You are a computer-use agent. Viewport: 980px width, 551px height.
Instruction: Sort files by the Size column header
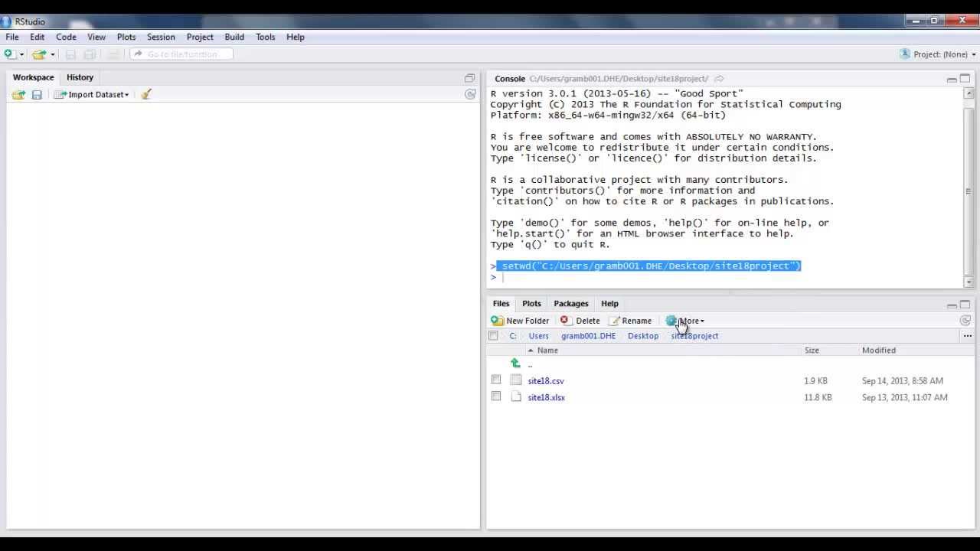pyautogui.click(x=812, y=350)
